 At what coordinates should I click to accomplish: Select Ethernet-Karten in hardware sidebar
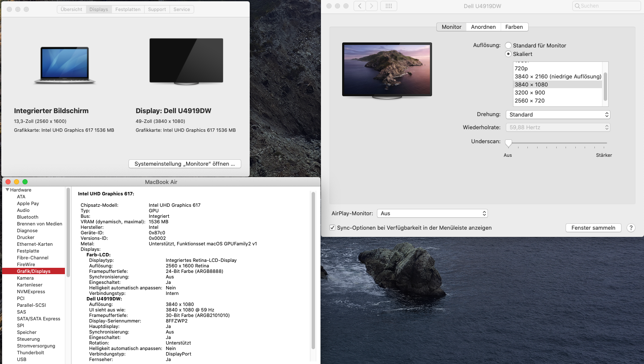click(x=34, y=244)
